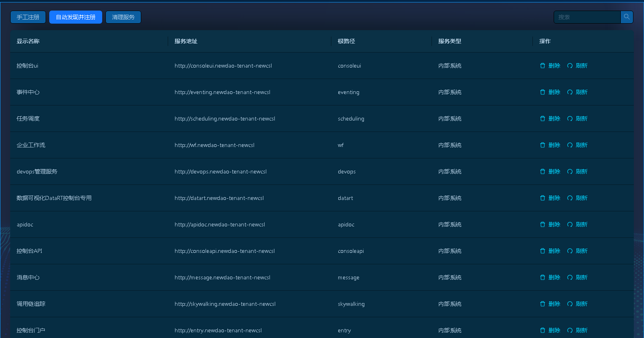Refresh the 企业工作流 service row
Image resolution: width=644 pixels, height=338 pixels.
click(577, 145)
